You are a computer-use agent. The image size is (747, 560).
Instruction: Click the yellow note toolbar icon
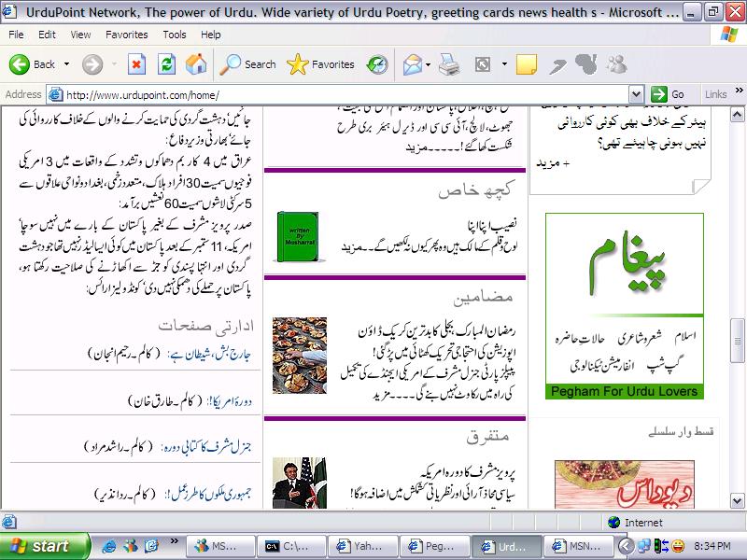click(527, 64)
